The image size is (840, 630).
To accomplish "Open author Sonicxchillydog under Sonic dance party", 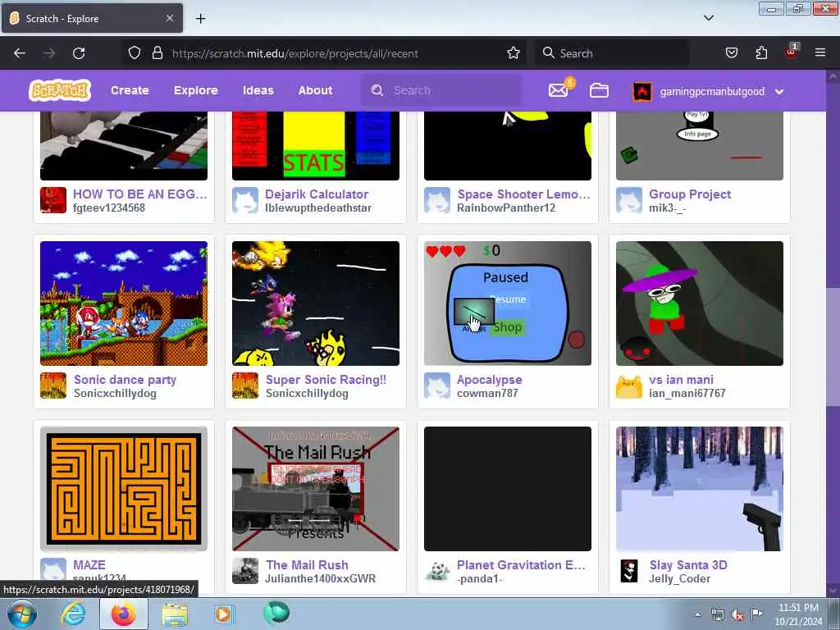I will click(115, 394).
